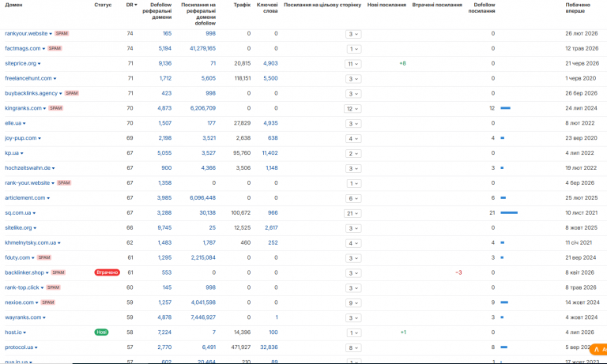Image resolution: width=607 pixels, height=364 pixels.
Task: Click the +8 new links value
Action: tap(402, 63)
